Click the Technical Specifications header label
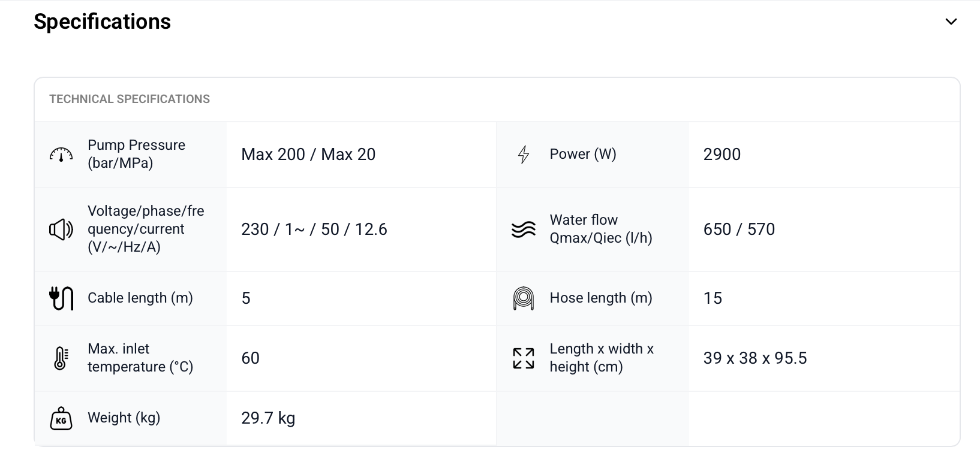 click(x=130, y=99)
